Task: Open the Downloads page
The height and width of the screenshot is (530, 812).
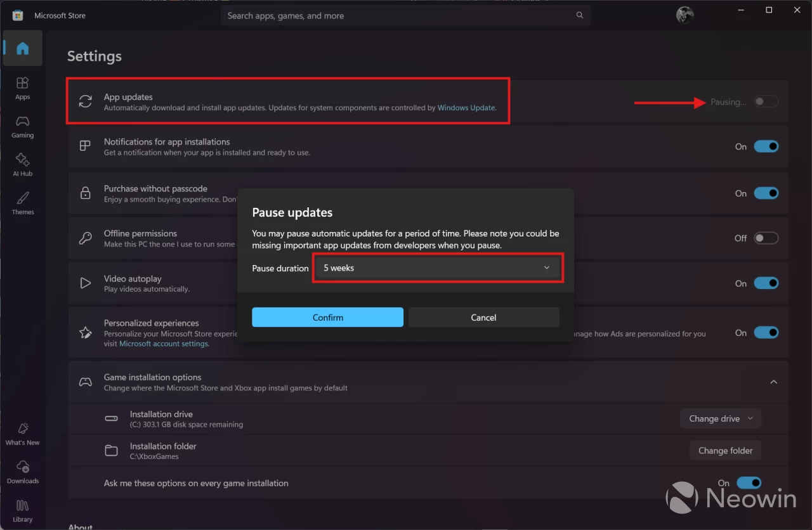Action: [23, 472]
